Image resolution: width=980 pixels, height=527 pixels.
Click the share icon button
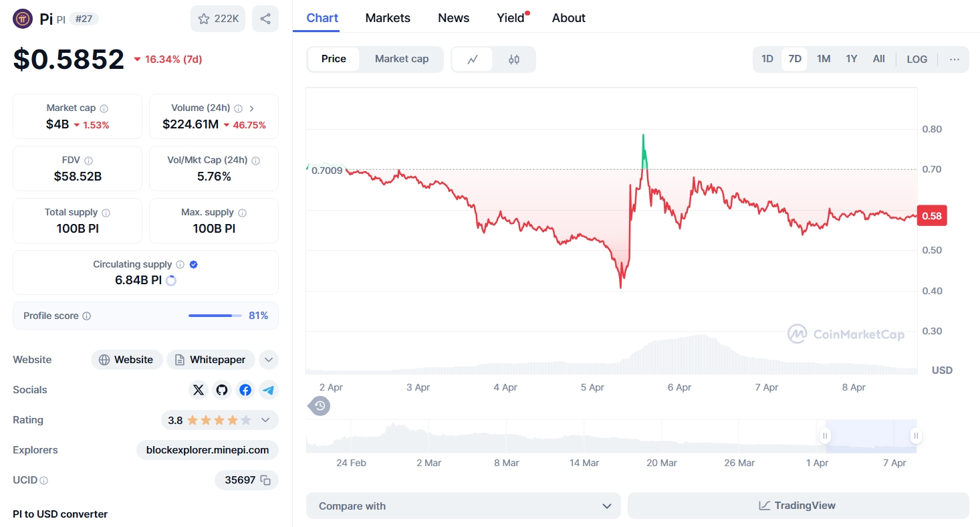tap(265, 19)
